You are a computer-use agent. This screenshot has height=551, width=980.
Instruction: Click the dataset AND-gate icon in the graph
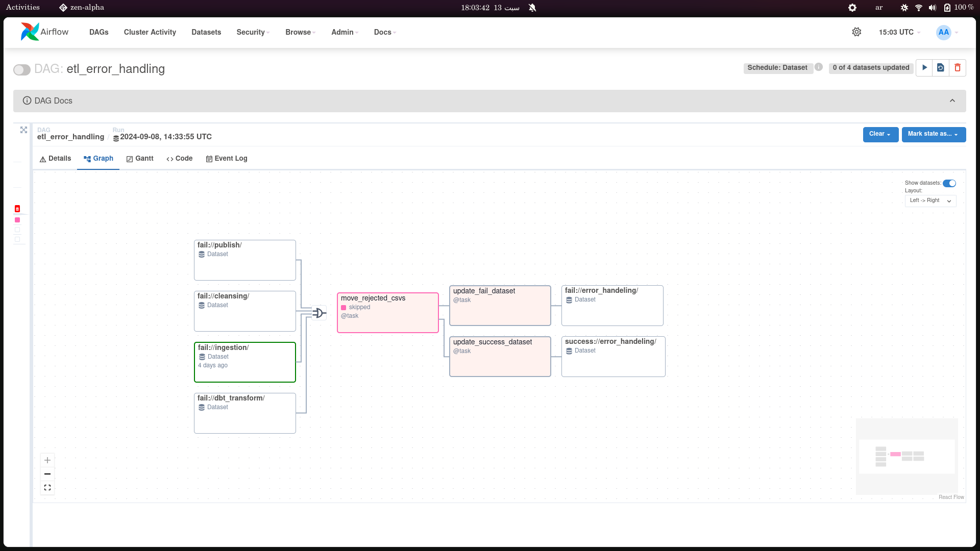point(319,313)
